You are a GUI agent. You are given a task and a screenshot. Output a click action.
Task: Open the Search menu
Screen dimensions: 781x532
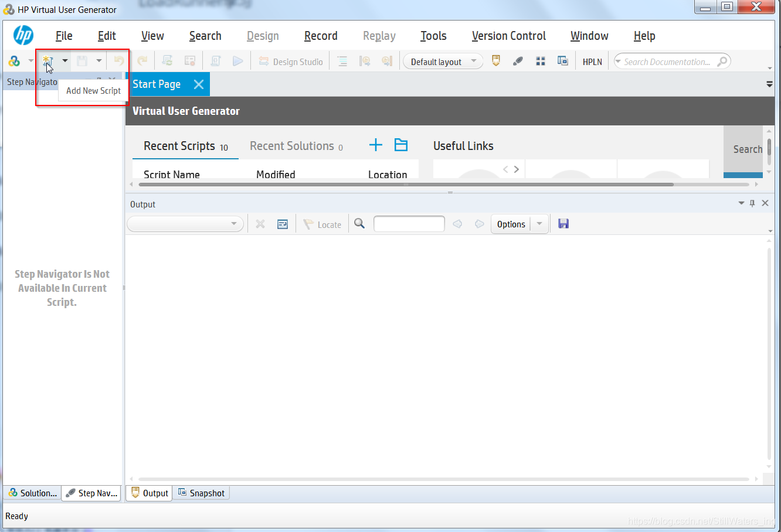(x=205, y=36)
